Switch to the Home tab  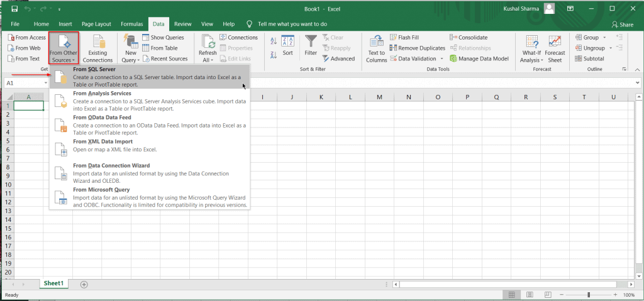click(42, 25)
